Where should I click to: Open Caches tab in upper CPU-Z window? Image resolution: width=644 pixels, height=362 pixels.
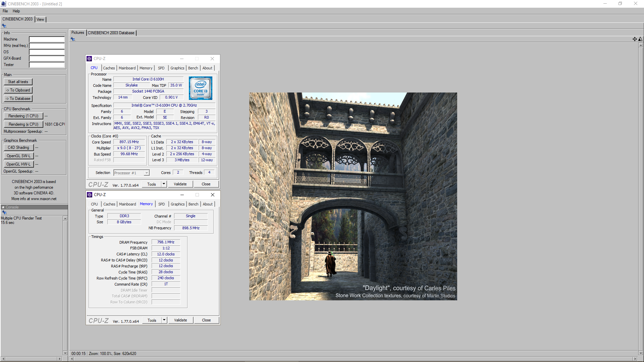click(109, 68)
